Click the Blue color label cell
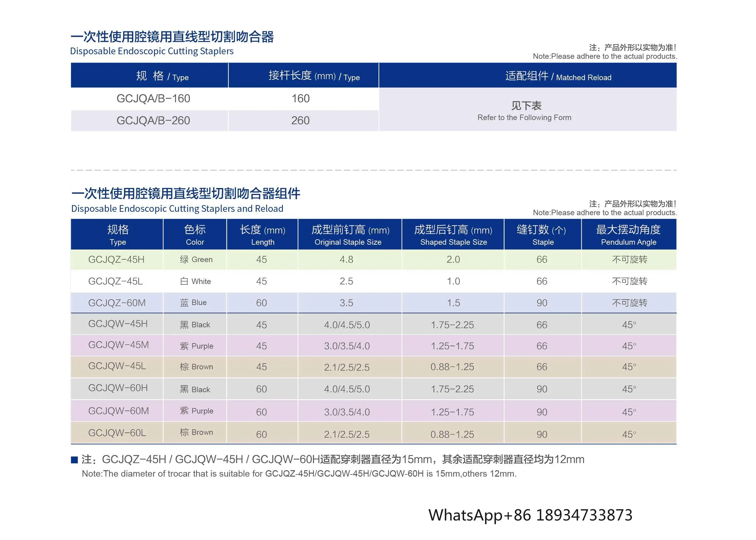 click(x=193, y=303)
